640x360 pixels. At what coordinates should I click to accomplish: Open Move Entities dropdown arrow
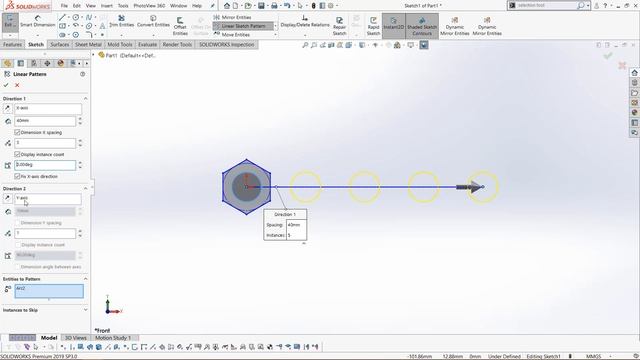(276, 35)
